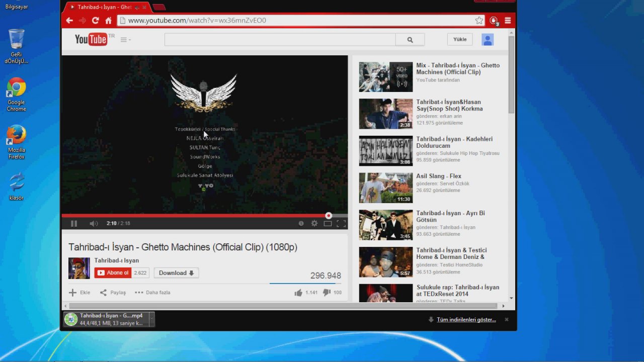Screen dimensions: 644x362
Task: Close the downloads bar
Action: click(507, 319)
